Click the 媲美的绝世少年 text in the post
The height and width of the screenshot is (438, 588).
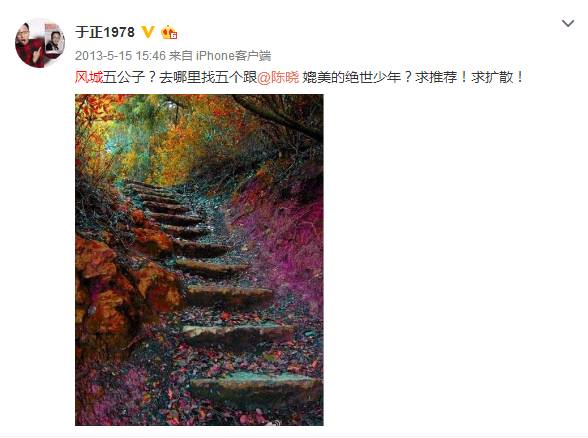(351, 77)
